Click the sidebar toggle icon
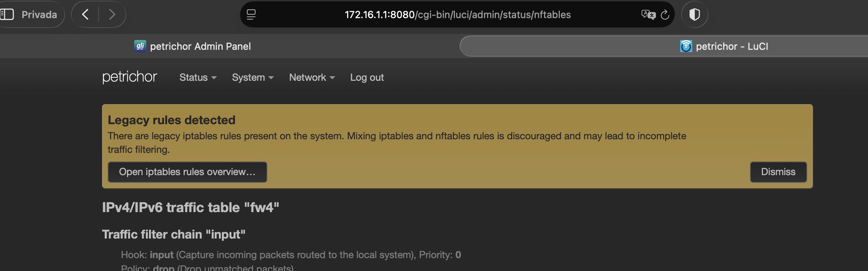 point(7,14)
